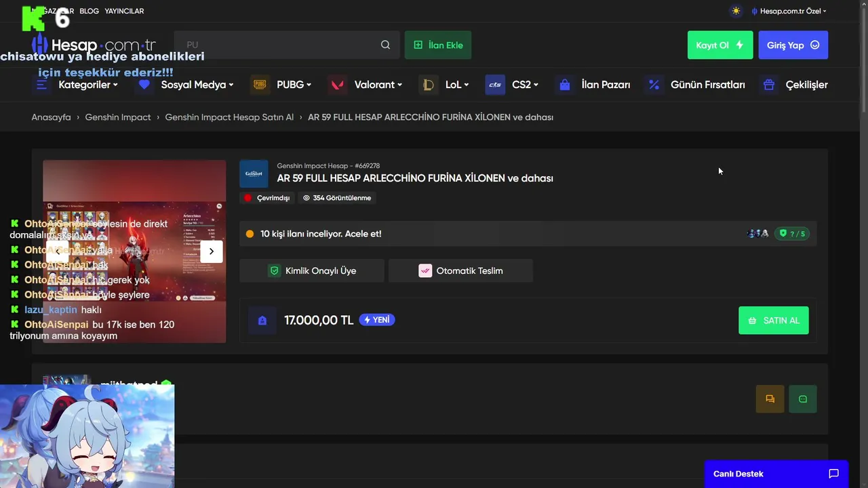Viewport: 868px width, 488px height.
Task: Expand the CS2 dropdown
Action: tap(526, 85)
